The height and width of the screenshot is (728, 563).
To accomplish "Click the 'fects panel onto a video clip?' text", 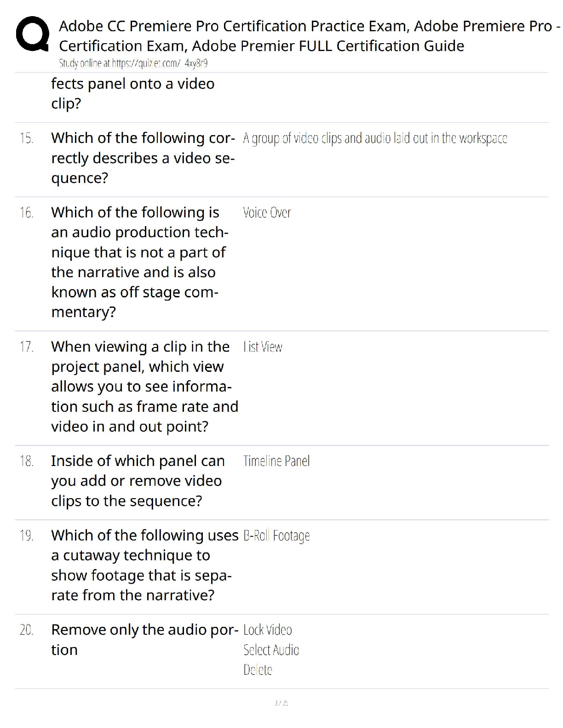I will [x=132, y=93].
